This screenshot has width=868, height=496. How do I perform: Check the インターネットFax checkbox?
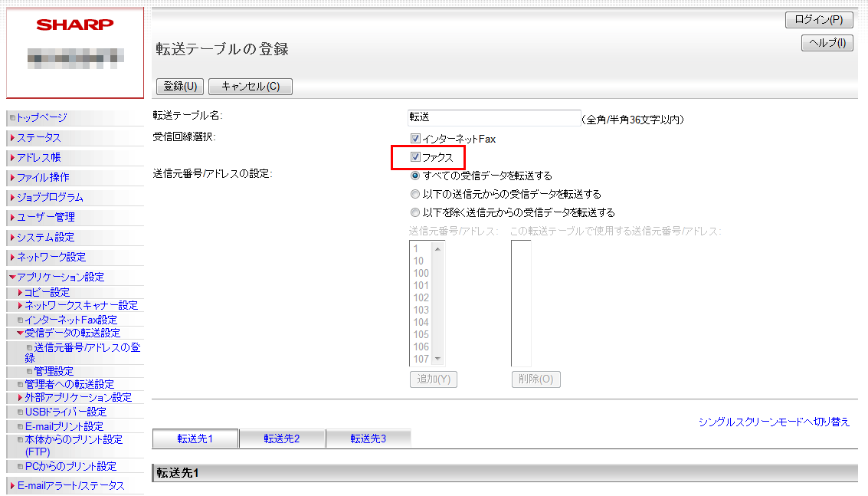tap(415, 139)
